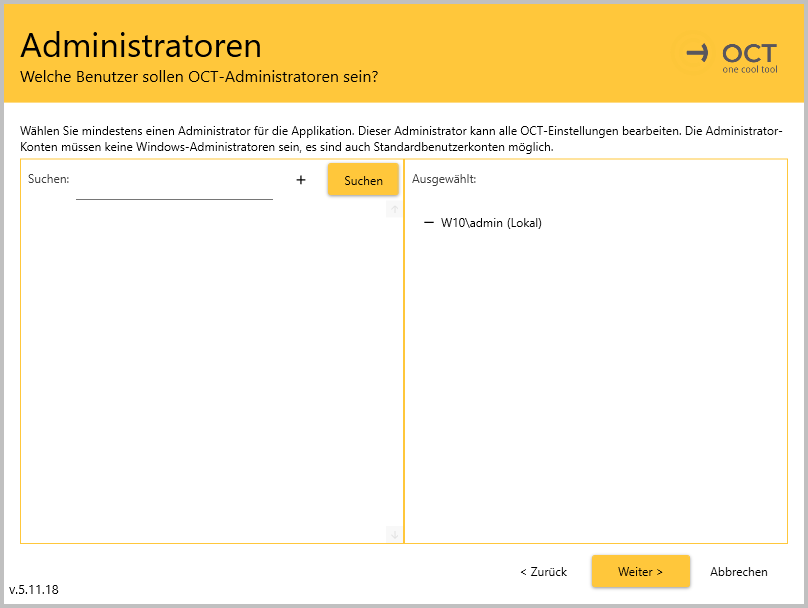
Task: Click the scroll up arrow in search results
Action: 394,210
